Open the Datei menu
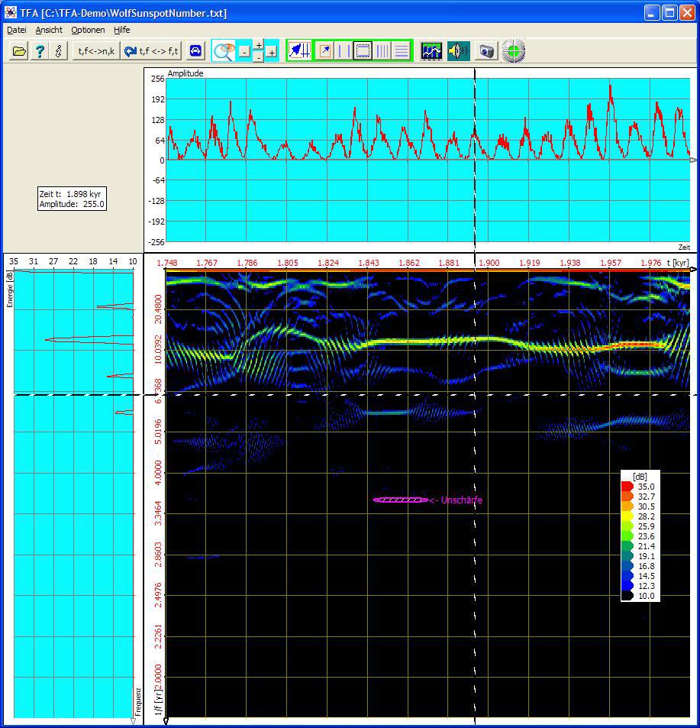 [16, 30]
